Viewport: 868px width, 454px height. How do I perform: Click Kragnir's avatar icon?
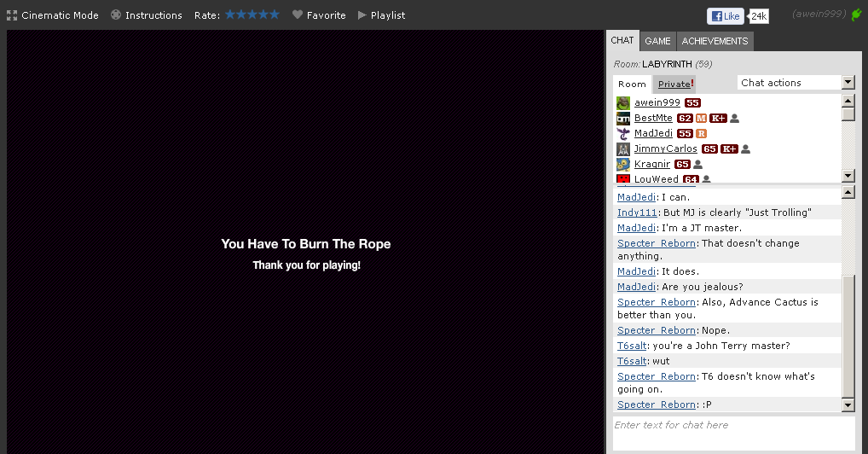click(623, 165)
